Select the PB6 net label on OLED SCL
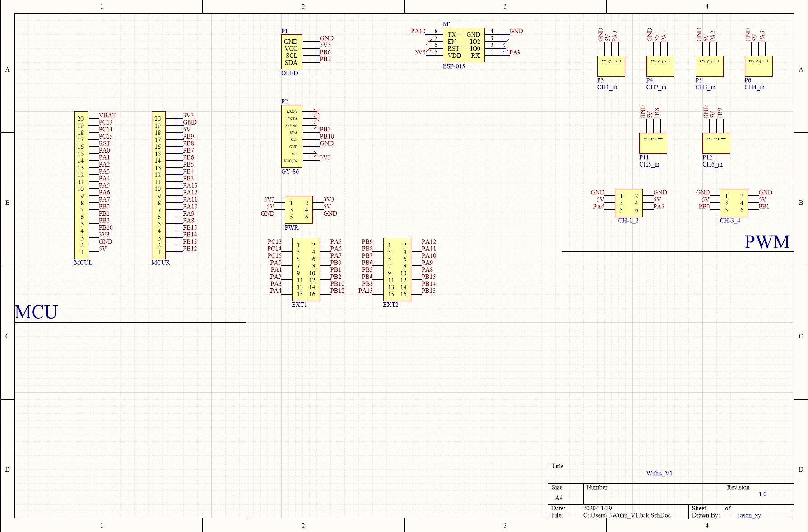808x532 pixels. coord(325,52)
